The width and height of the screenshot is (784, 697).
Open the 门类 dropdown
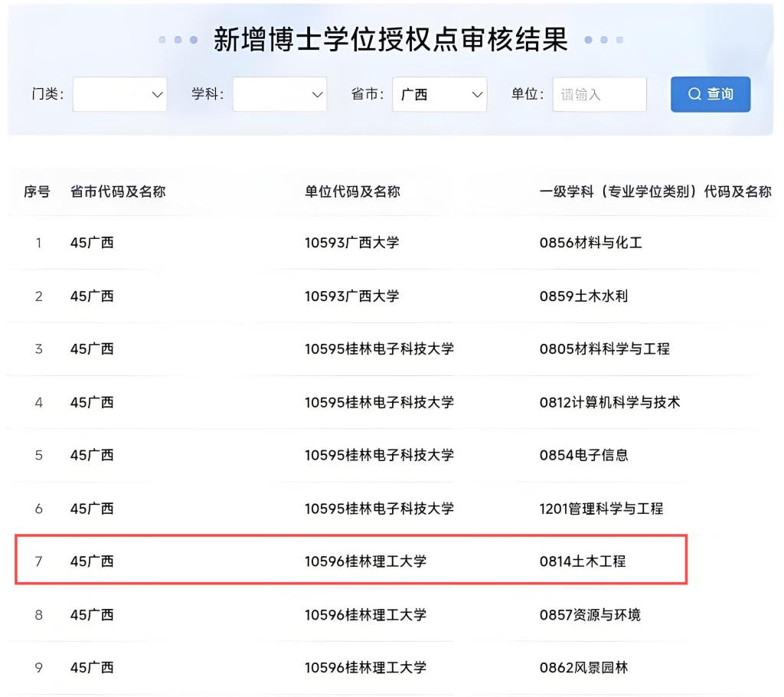point(119,94)
